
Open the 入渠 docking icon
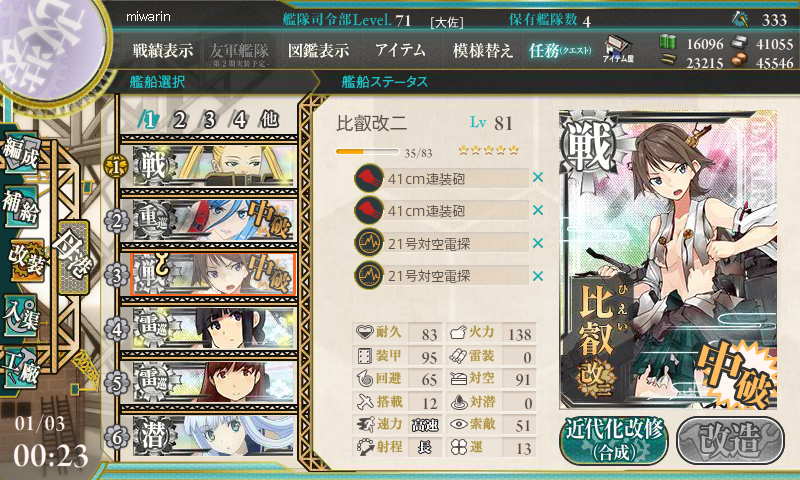(20, 316)
